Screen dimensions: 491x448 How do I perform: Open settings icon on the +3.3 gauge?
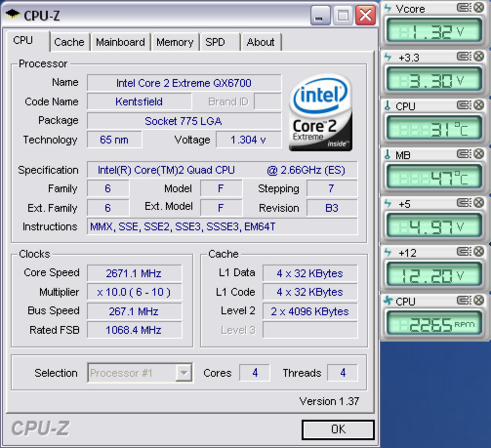(x=464, y=56)
